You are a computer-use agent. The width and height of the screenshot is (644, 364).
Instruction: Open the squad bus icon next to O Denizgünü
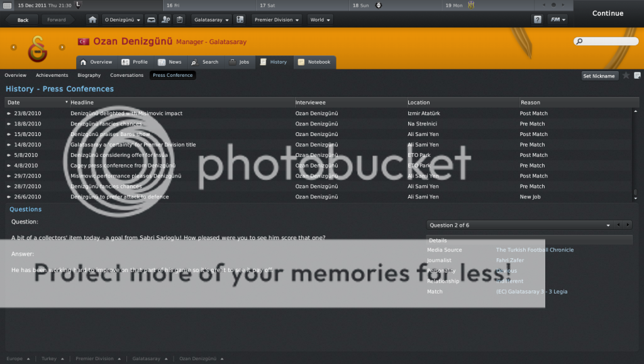[151, 20]
